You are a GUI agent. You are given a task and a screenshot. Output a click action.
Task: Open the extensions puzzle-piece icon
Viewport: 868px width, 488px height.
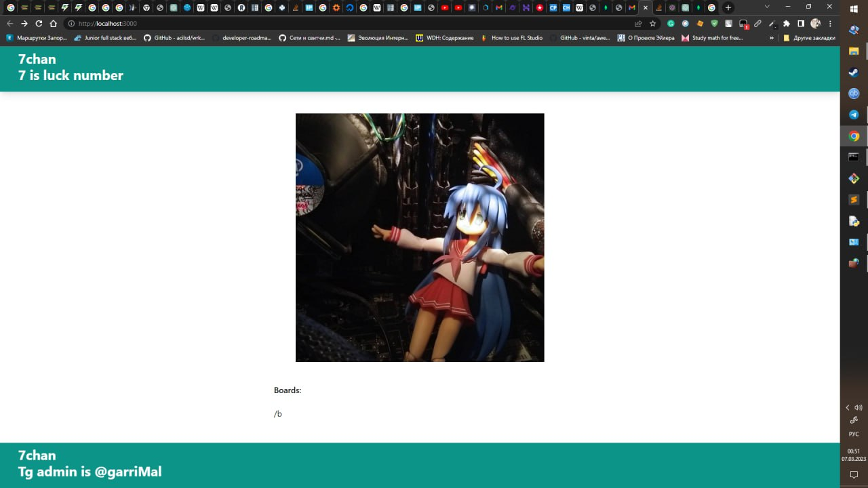[x=785, y=23]
